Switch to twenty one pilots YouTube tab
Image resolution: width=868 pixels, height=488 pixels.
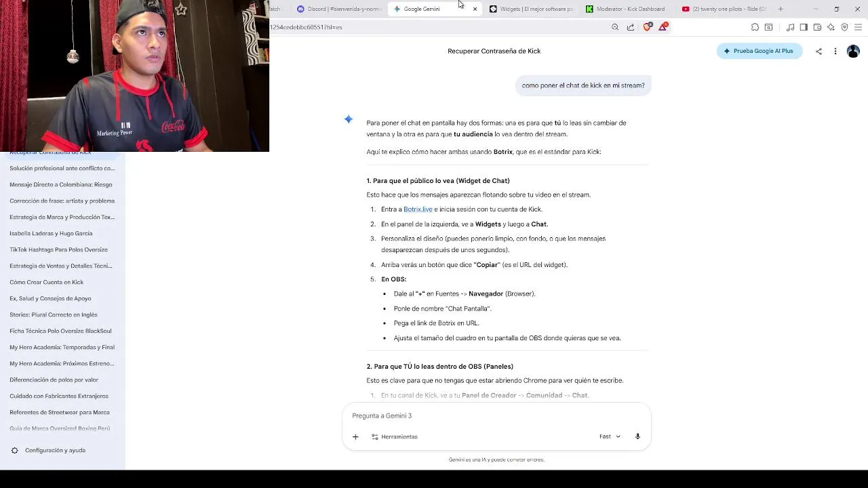[x=724, y=9]
